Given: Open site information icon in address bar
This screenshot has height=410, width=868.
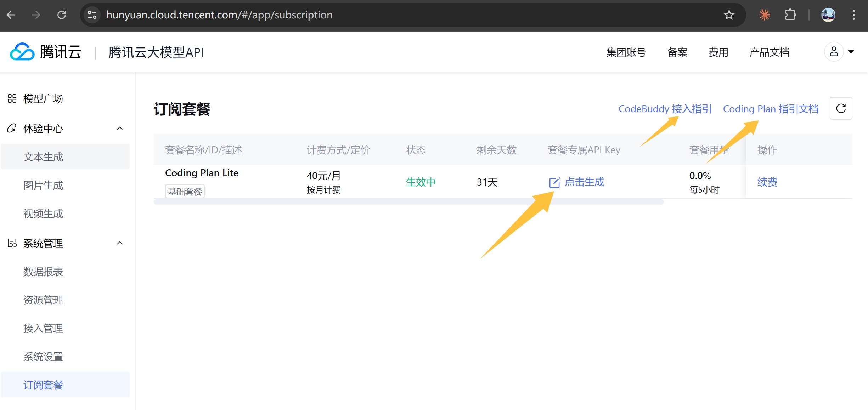Looking at the screenshot, I should 92,15.
